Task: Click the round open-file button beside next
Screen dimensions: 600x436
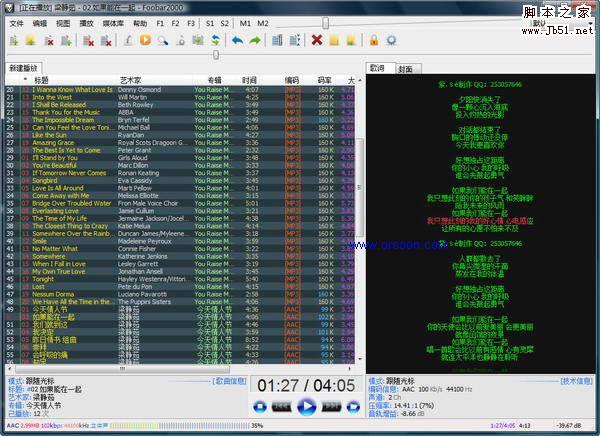Action: click(x=354, y=406)
